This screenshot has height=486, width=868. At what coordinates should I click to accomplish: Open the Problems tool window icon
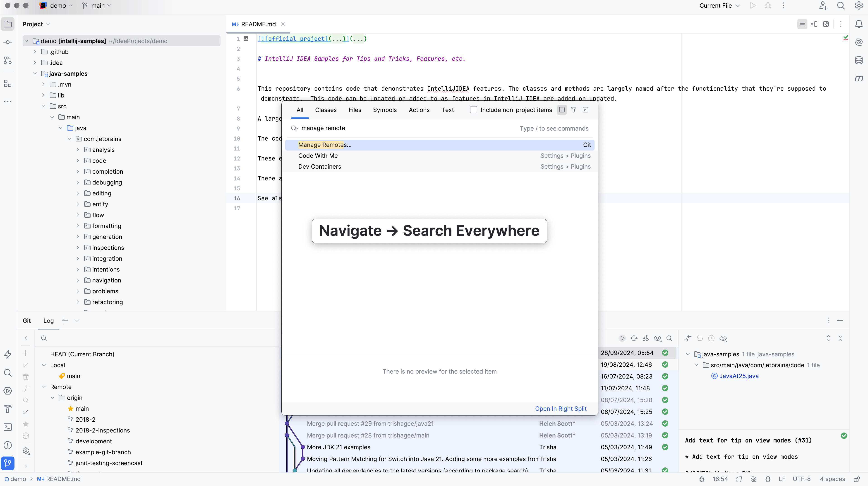tap(8, 445)
